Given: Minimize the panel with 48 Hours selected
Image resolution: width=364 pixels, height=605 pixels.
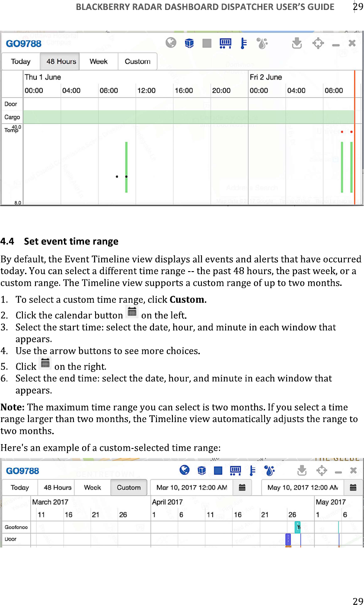Looking at the screenshot, I should pos(336,45).
